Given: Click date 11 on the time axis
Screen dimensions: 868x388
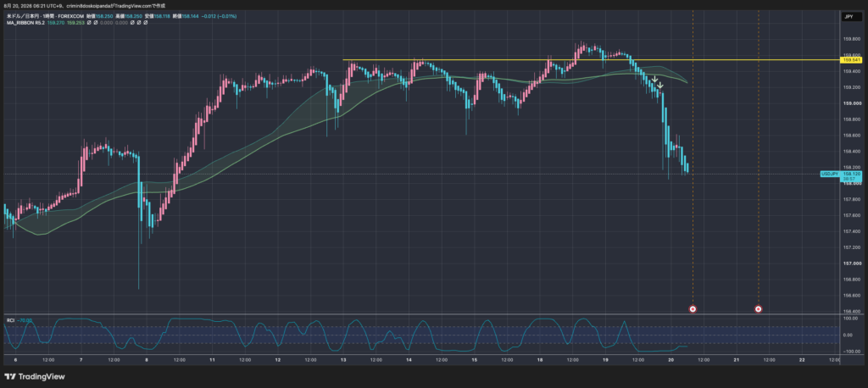Looking at the screenshot, I should (x=212, y=360).
